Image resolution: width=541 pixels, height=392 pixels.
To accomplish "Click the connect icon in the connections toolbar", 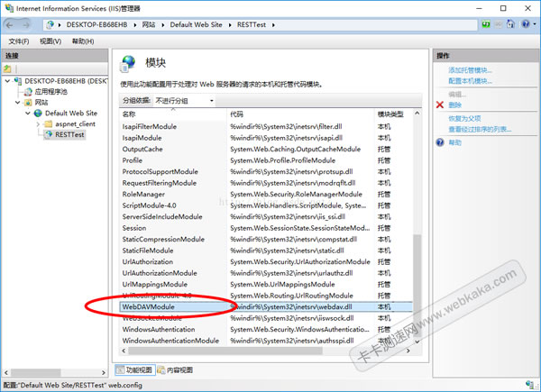I will click(8, 68).
